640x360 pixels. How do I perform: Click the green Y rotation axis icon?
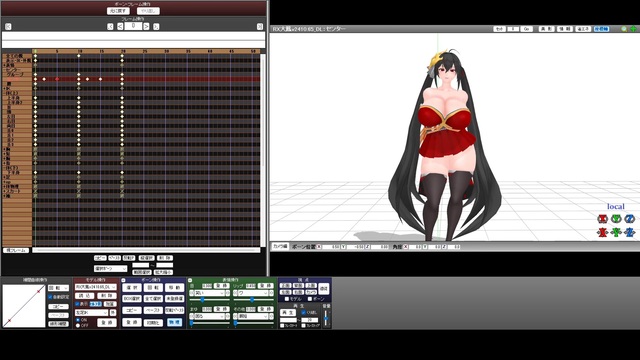tap(616, 219)
